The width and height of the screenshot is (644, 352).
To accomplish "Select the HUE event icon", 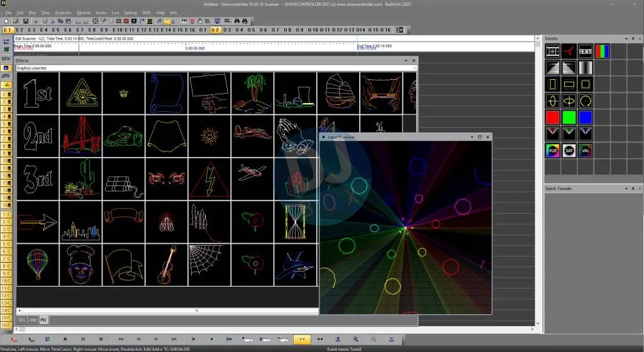I will pos(552,151).
